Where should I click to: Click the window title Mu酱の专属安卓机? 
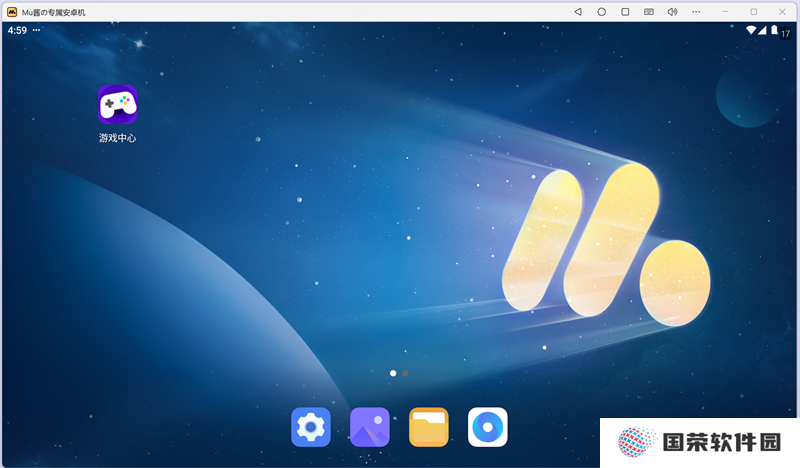click(x=54, y=12)
